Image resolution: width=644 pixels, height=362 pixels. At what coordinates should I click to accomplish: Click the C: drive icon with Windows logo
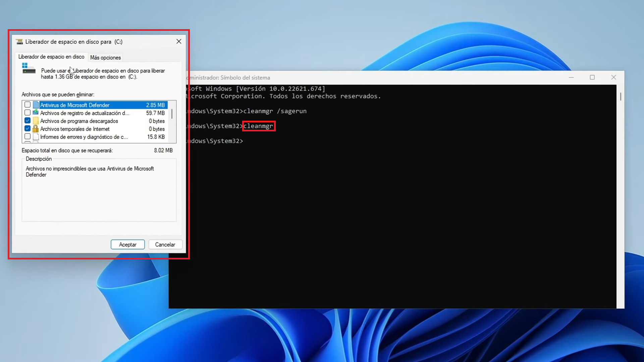click(29, 68)
